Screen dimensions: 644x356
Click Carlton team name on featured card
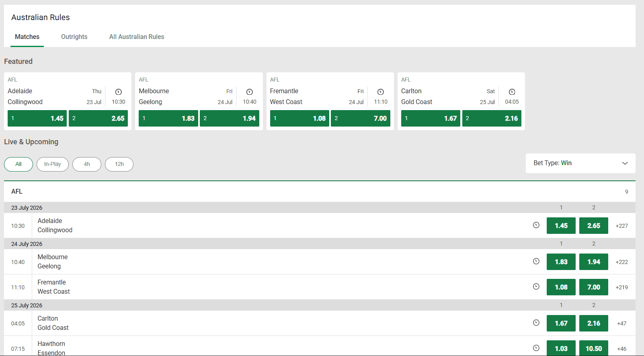coord(411,91)
